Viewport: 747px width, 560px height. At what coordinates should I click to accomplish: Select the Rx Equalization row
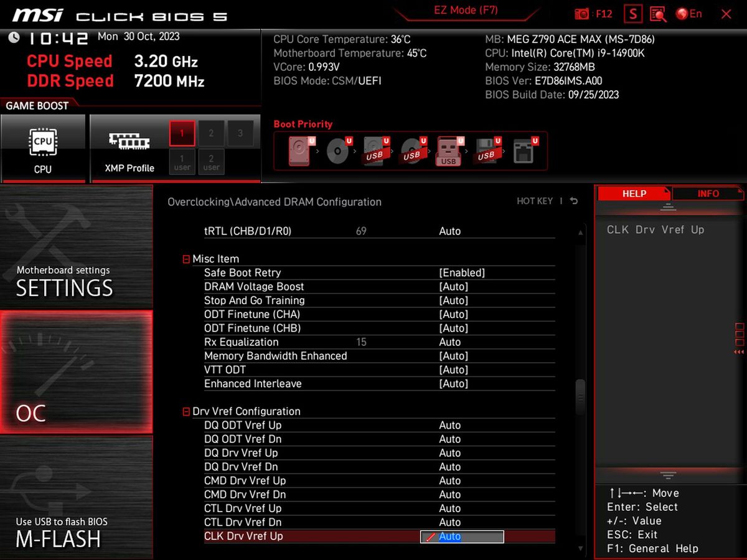[x=379, y=342]
